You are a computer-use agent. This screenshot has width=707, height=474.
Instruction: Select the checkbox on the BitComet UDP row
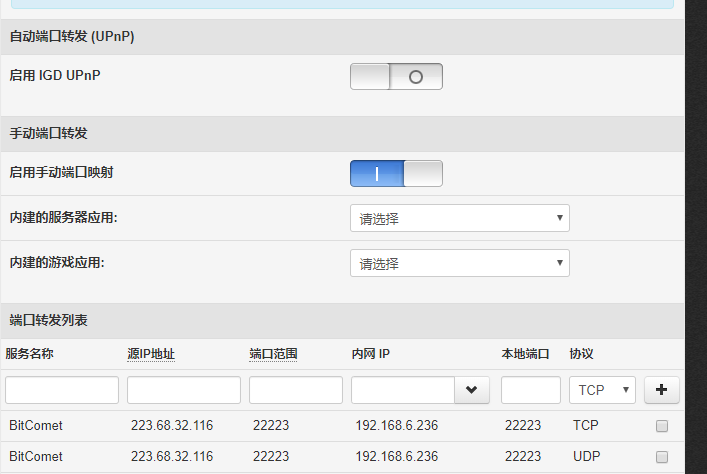pyautogui.click(x=661, y=457)
